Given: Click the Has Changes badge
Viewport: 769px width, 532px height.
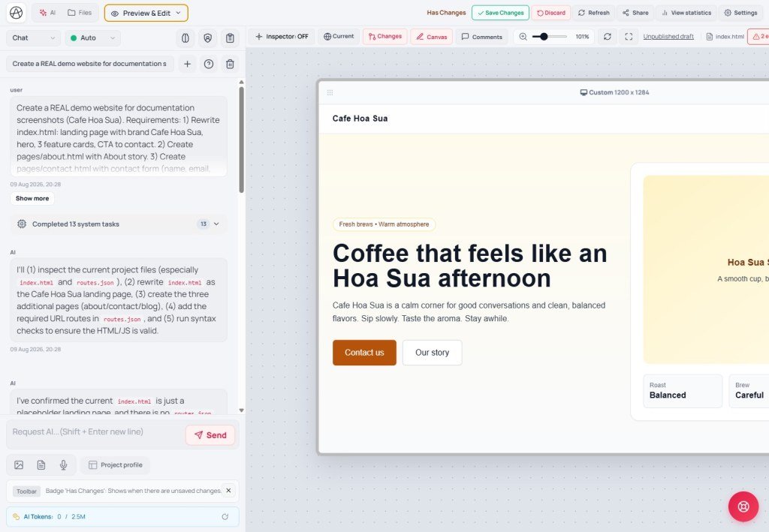Looking at the screenshot, I should (x=446, y=13).
